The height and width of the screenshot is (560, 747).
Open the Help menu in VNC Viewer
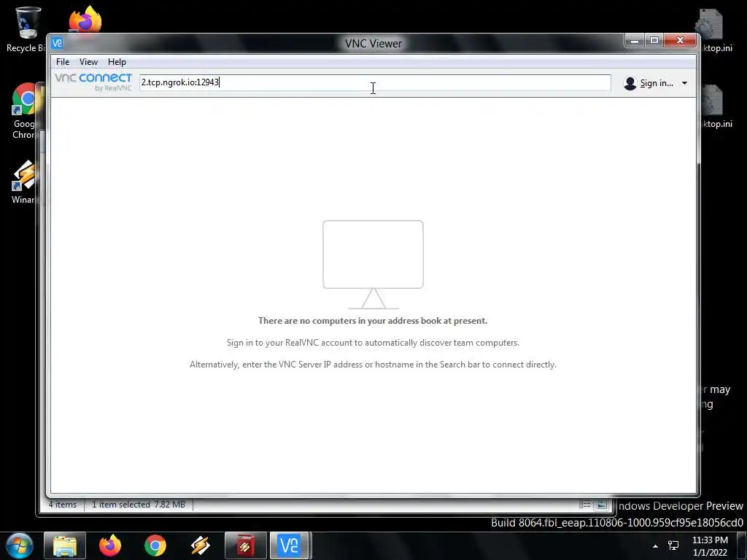117,62
